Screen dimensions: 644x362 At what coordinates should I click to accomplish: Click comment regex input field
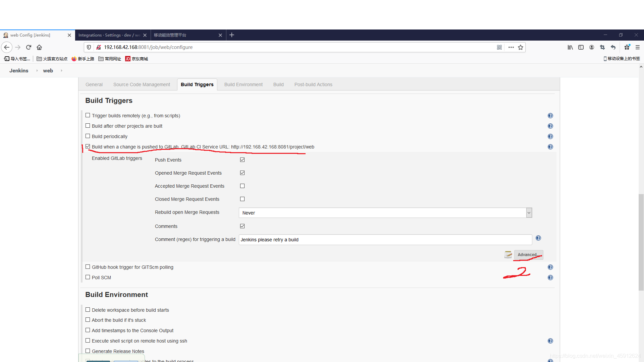tap(385, 240)
